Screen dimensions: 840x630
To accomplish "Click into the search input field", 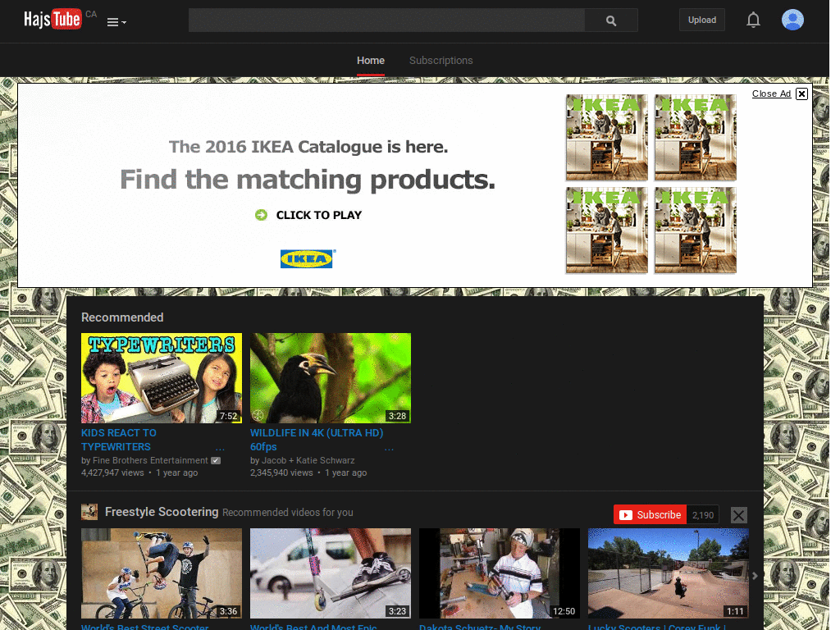I will pos(386,20).
